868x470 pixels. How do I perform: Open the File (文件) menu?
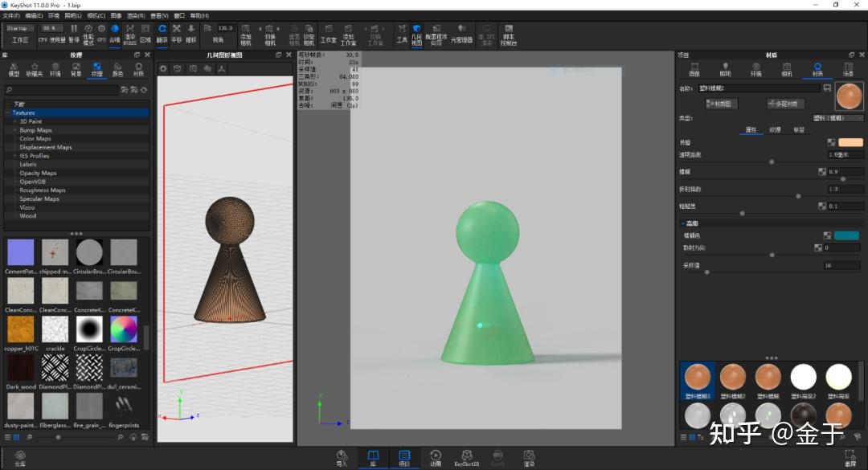coord(11,15)
